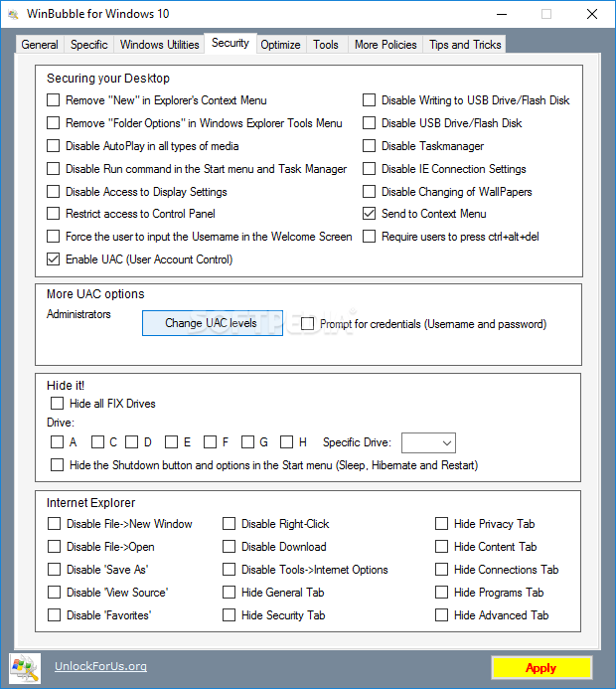Tick Disable USB Drive/Flash Disk checkbox

pos(369,123)
